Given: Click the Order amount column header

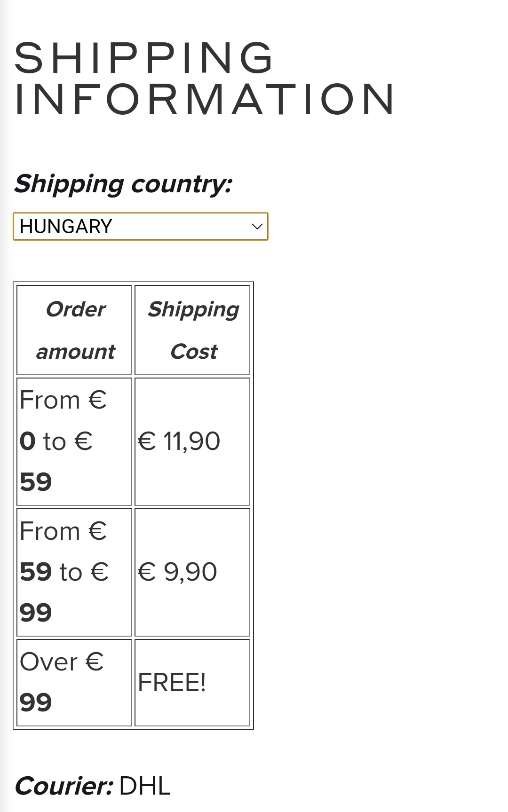Looking at the screenshot, I should [x=74, y=330].
